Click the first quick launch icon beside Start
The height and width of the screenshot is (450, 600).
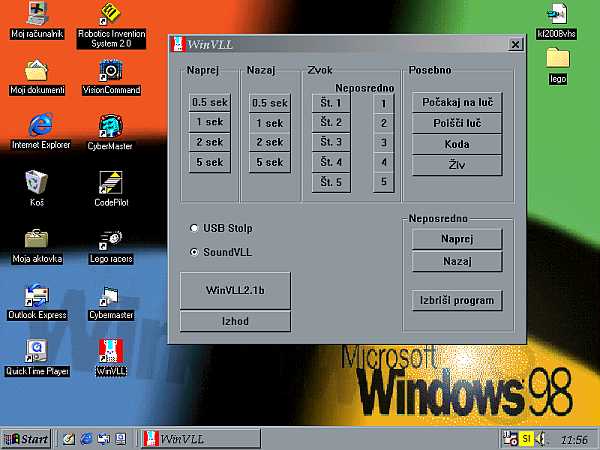(69, 439)
